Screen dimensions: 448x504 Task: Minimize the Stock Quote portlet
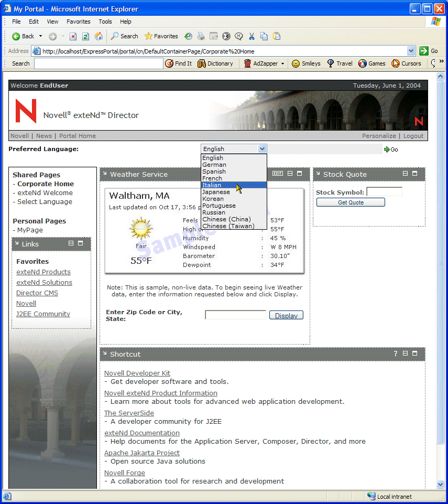pos(405,174)
